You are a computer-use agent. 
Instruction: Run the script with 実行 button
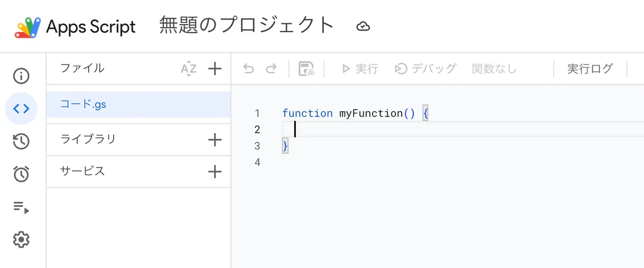tap(360, 69)
